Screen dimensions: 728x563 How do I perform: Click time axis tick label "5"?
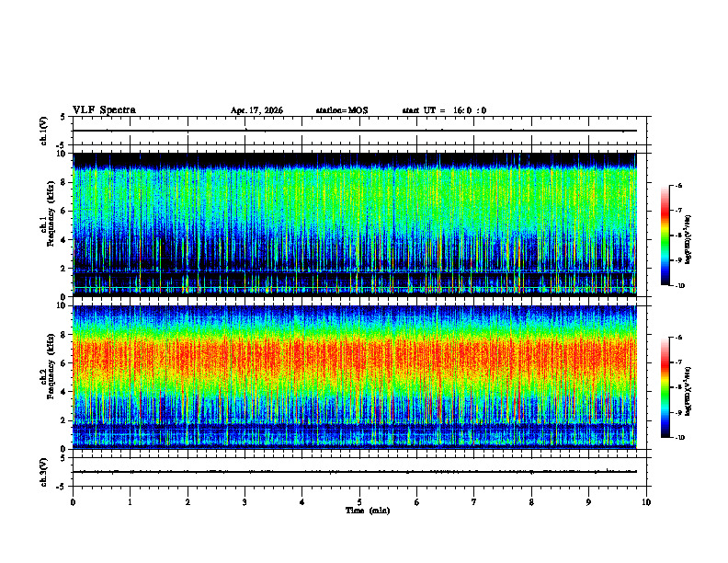(x=359, y=502)
